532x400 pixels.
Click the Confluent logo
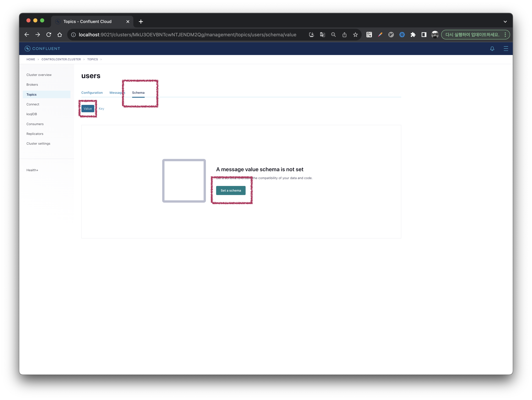click(x=42, y=49)
